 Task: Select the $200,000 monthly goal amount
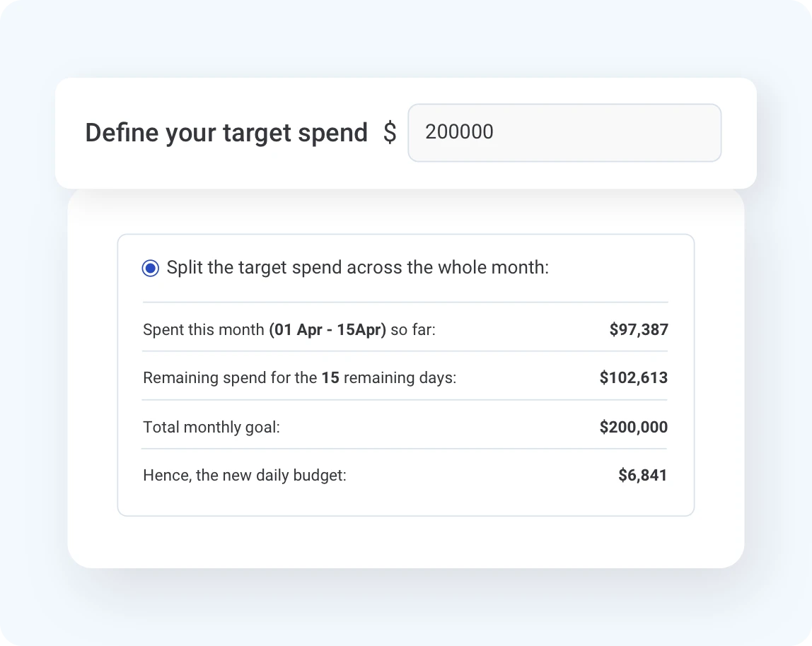pos(634,427)
